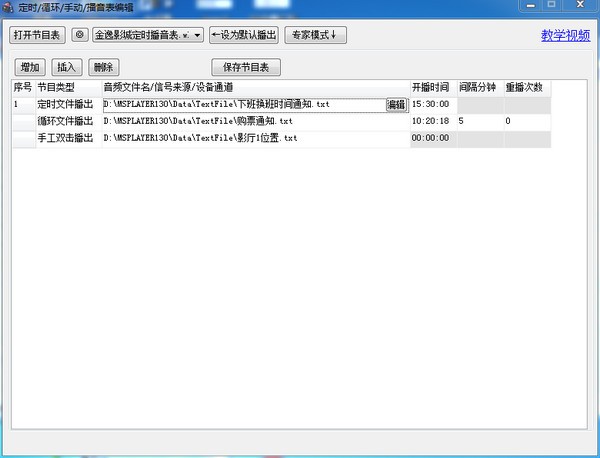
Task: Select the 重播次数 column header
Action: coord(528,88)
